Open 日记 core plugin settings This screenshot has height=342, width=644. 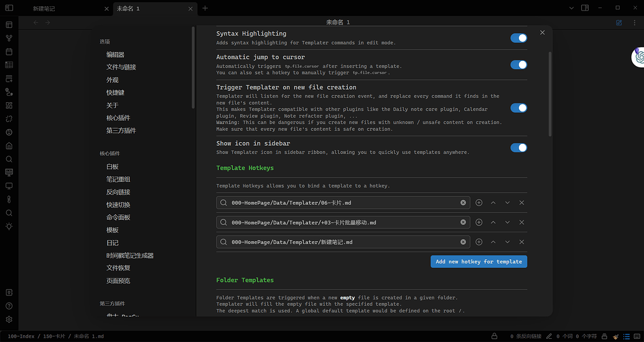click(x=113, y=243)
